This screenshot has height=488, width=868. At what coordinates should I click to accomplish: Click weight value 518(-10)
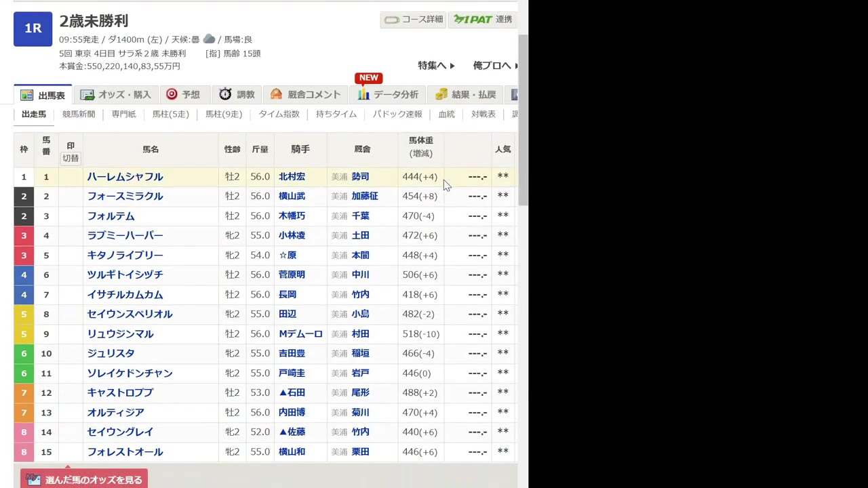420,333
